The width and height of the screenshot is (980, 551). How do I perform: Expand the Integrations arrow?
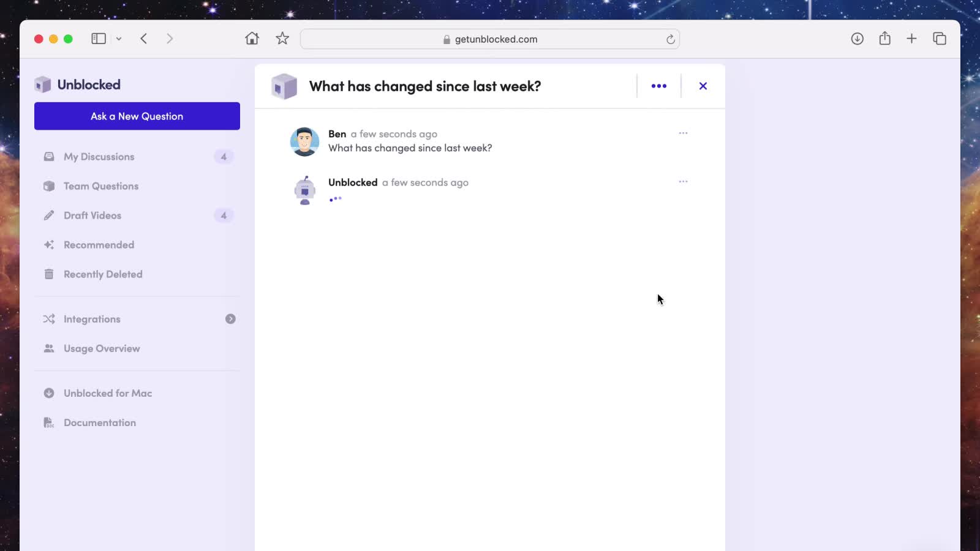(230, 319)
